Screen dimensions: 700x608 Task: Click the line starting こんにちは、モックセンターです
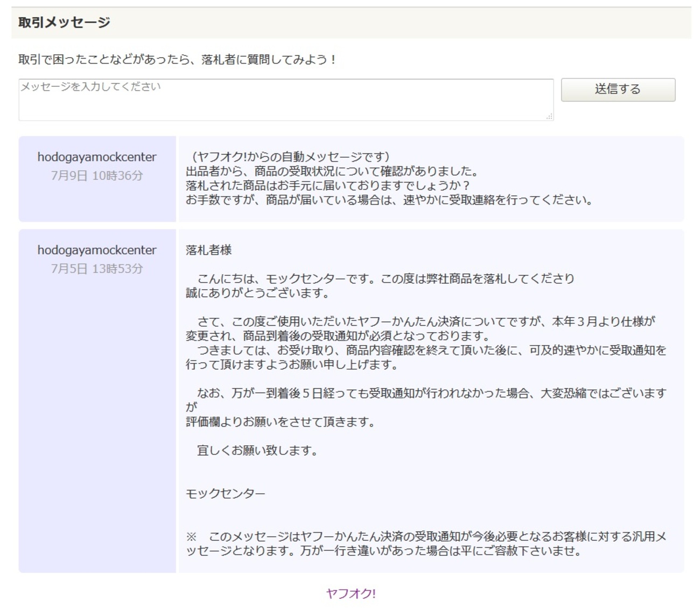pyautogui.click(x=386, y=278)
